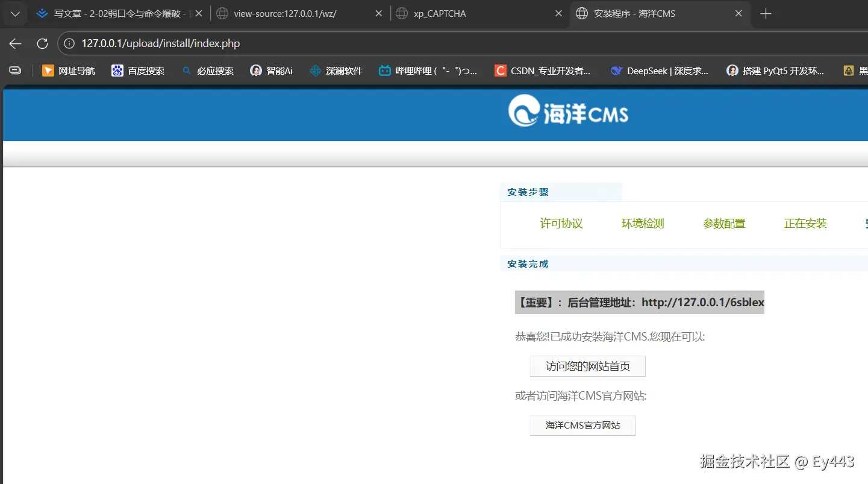Click the 安装步骤 section heading
This screenshot has height=484, width=868.
(x=528, y=192)
